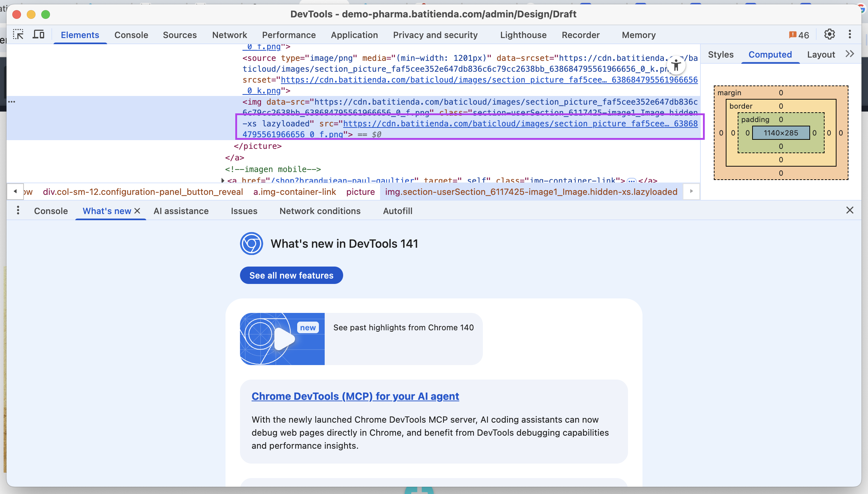Click the floating accessibility icon
Image resolution: width=868 pixels, height=494 pixels.
(x=675, y=66)
